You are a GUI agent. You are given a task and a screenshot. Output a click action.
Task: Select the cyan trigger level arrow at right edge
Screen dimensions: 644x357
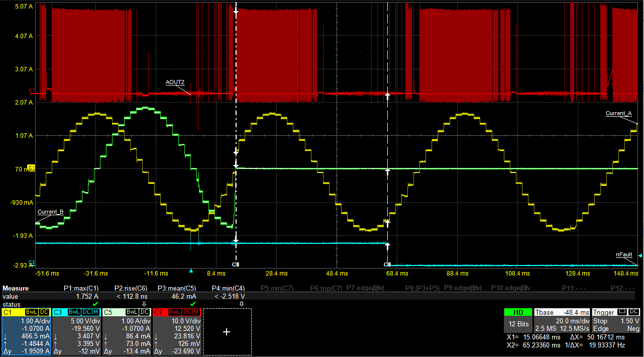coord(639,256)
